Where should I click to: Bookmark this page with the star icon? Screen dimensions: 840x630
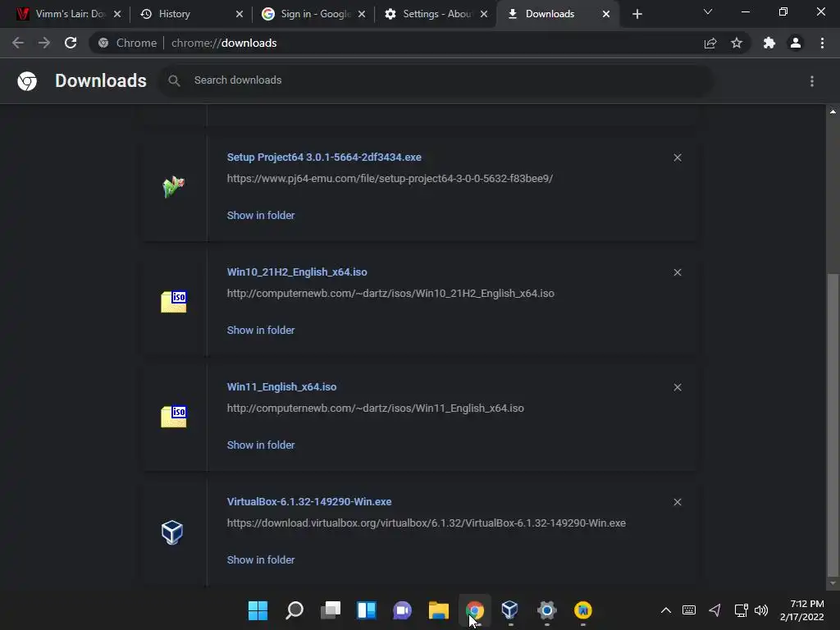[x=737, y=43]
